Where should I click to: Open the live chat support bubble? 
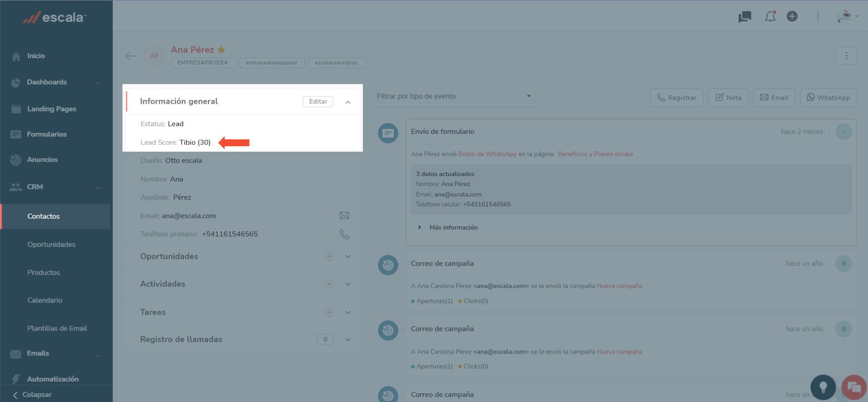click(x=854, y=388)
